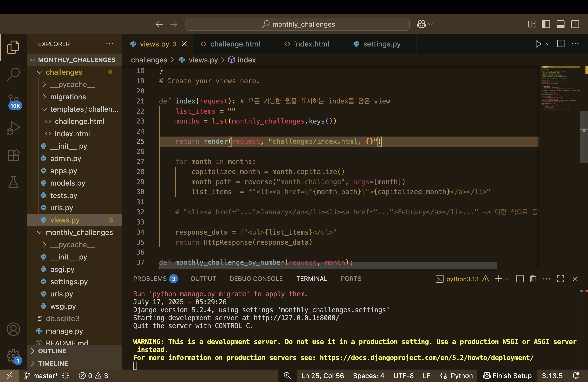
Task: Open the Search view in activity bar
Action: pos(13,74)
